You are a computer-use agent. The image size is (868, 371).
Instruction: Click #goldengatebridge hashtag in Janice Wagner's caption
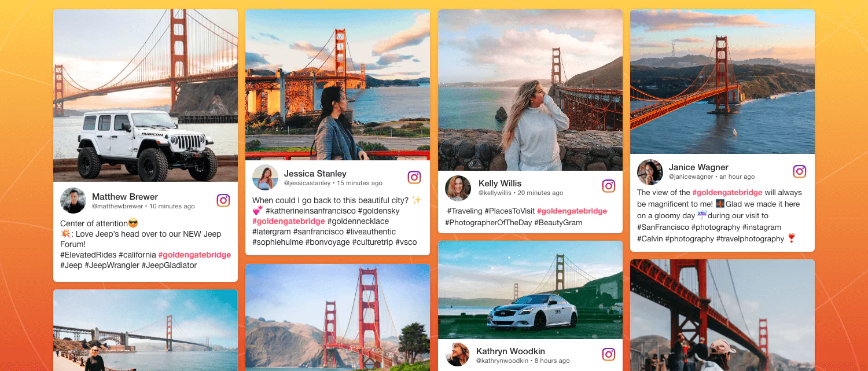[x=727, y=193]
